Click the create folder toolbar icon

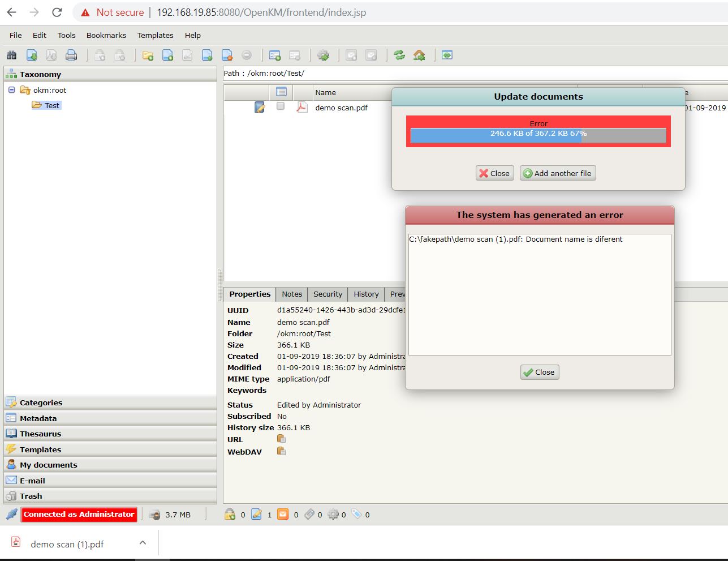click(148, 55)
